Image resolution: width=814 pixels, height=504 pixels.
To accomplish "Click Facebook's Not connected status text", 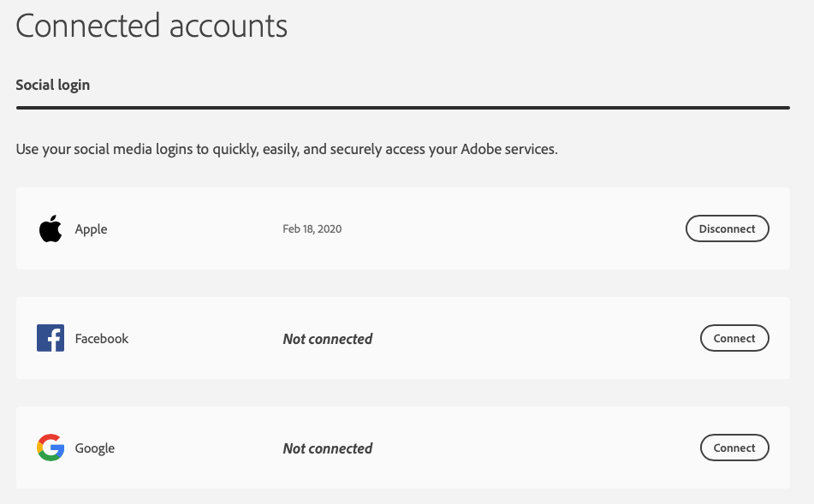I will pos(327,339).
